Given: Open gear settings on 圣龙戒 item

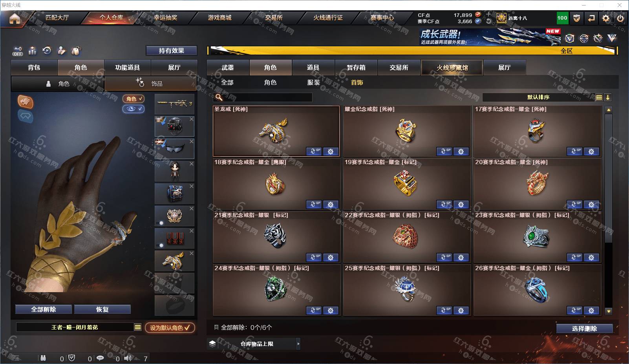Looking at the screenshot, I should click(x=331, y=151).
